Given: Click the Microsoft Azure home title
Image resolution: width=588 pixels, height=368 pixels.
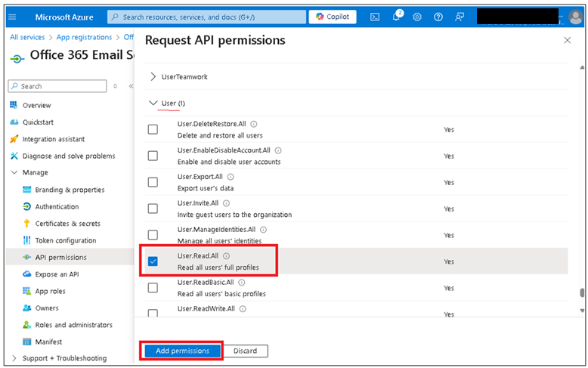Looking at the screenshot, I should pyautogui.click(x=64, y=17).
